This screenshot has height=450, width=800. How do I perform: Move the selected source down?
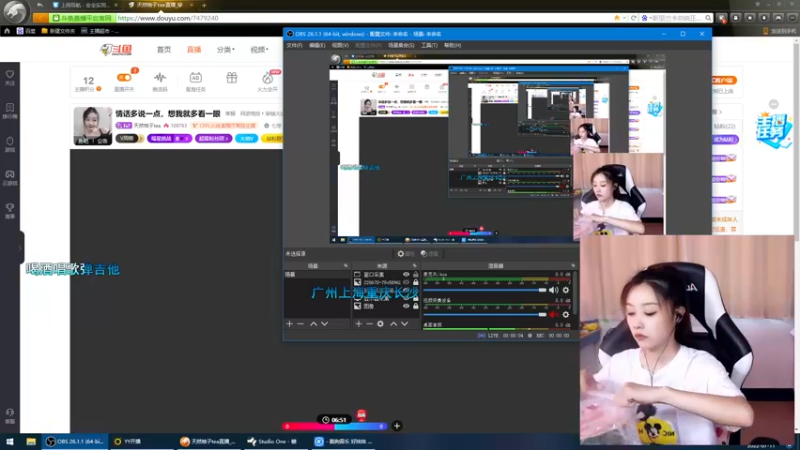pos(405,324)
